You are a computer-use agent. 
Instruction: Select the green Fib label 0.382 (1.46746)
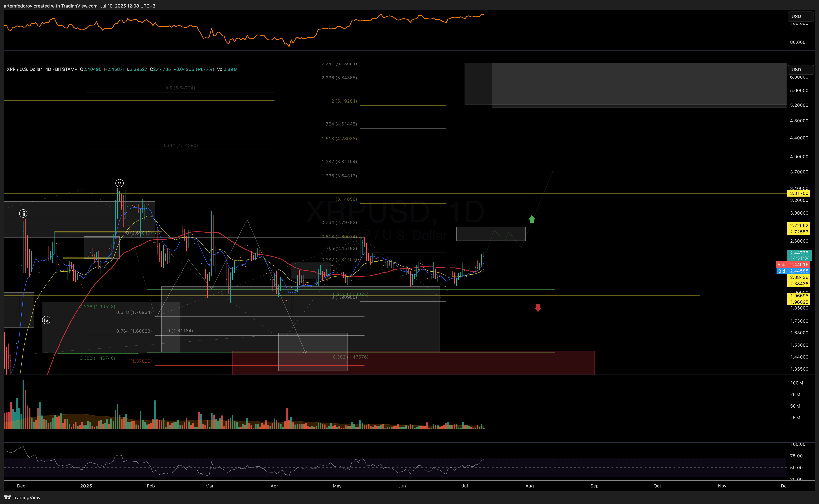coord(97,358)
